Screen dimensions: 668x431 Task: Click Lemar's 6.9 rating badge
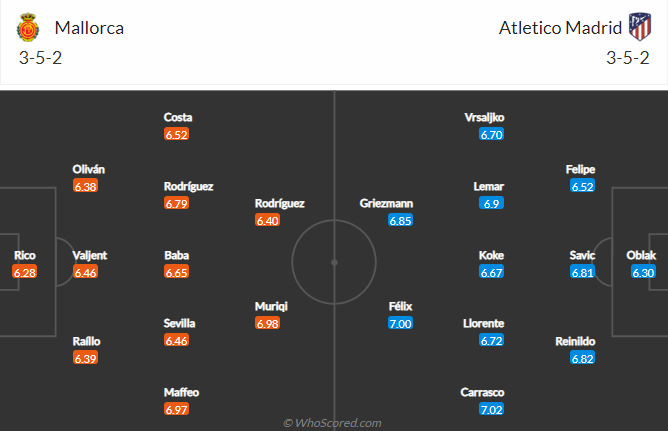(491, 203)
